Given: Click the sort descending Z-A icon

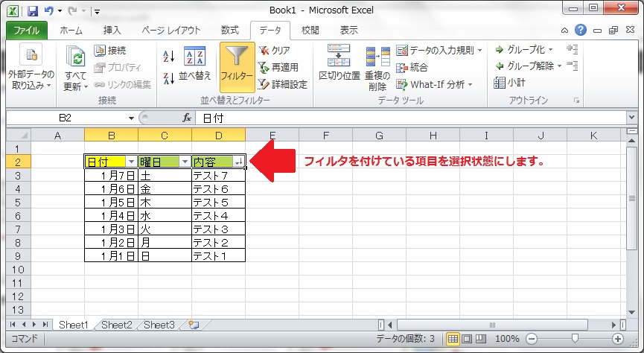Looking at the screenshot, I should (x=168, y=75).
